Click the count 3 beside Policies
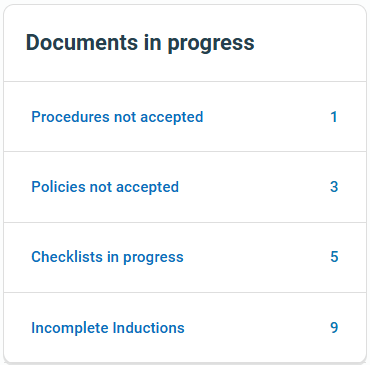Screen dimensions: 370x365 (334, 187)
